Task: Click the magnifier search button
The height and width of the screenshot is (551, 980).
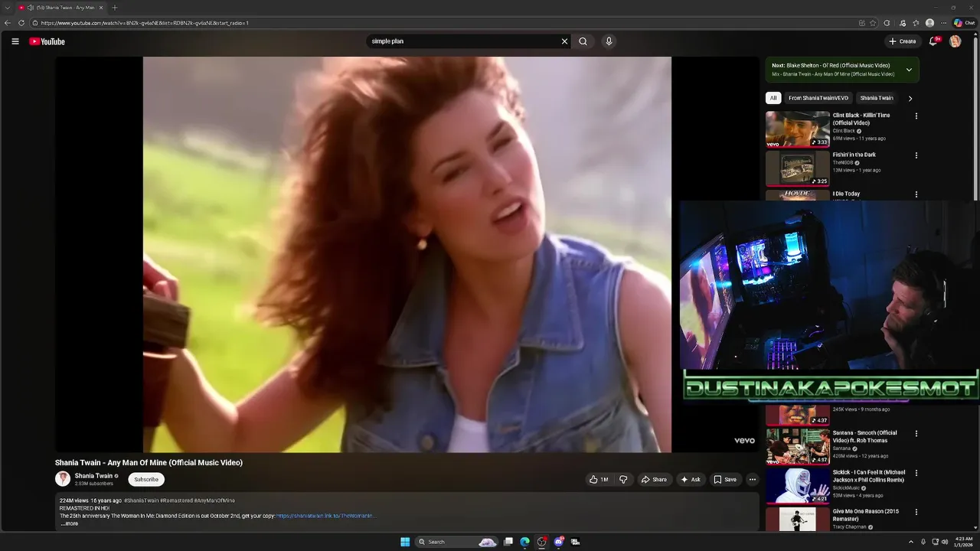Action: (583, 41)
